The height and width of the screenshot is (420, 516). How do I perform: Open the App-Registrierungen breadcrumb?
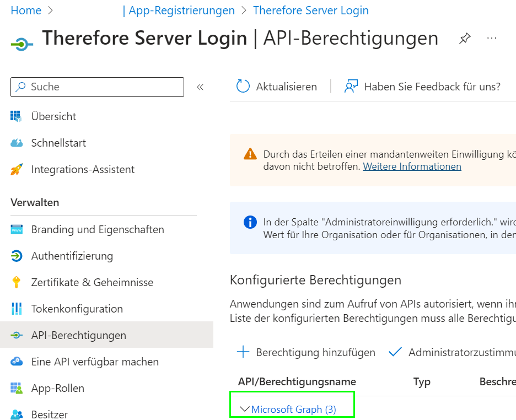pos(181,10)
